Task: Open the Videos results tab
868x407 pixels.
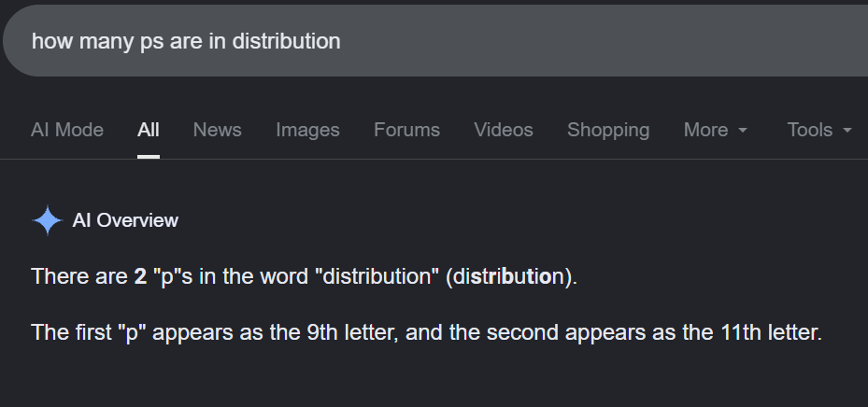Action: click(x=504, y=130)
